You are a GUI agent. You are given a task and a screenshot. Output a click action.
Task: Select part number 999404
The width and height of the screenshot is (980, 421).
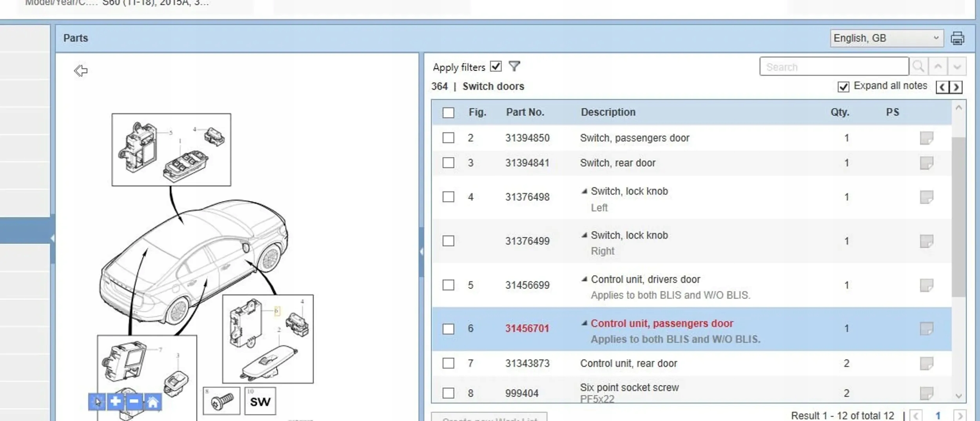click(x=521, y=393)
